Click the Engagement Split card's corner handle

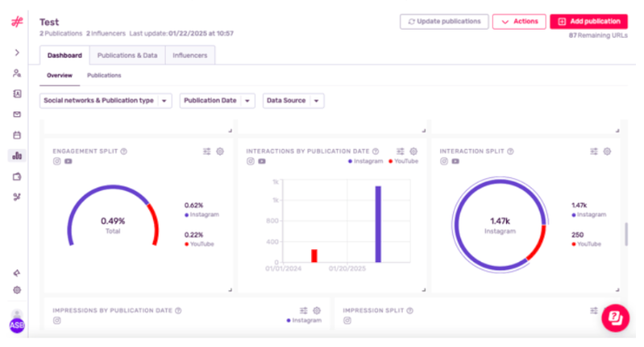pos(230,289)
